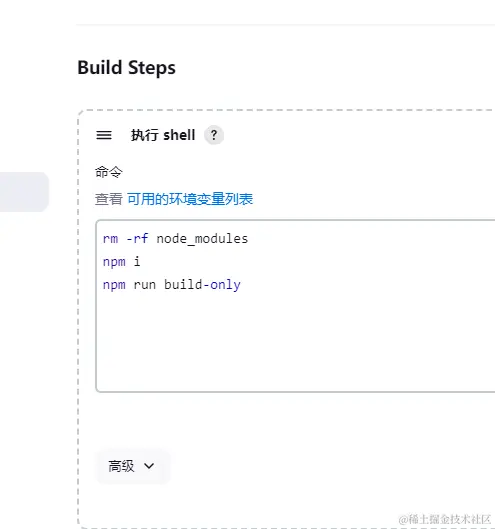
Task: Grab the drag handle of 执行 shell step
Action: tap(104, 135)
